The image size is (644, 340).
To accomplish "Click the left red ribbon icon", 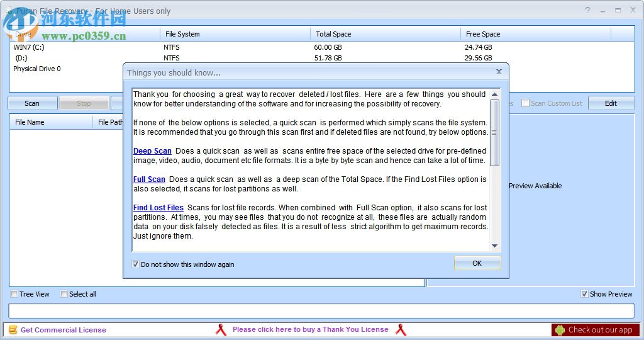I will [x=221, y=330].
